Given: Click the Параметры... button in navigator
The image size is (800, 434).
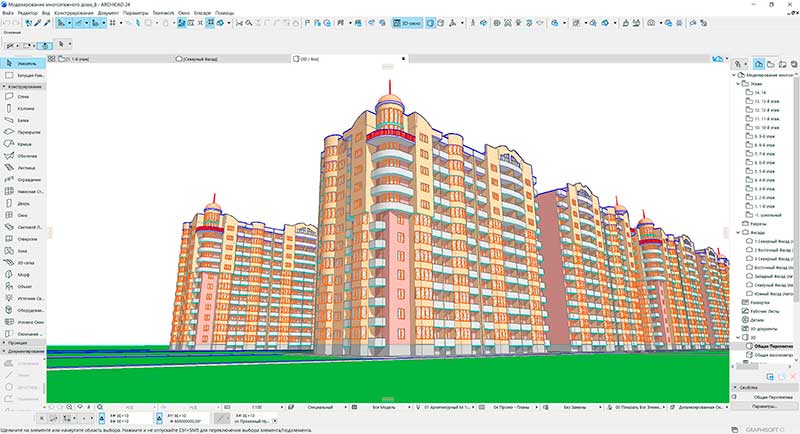Looking at the screenshot, I should click(x=764, y=407).
